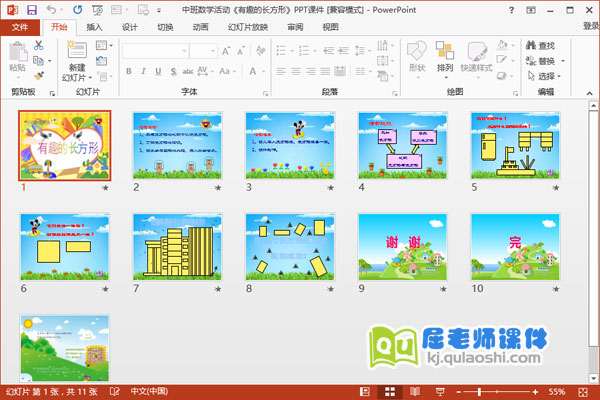This screenshot has width=600, height=400.
Task: Click the Redo/Repeat icon
Action: [x=78, y=10]
